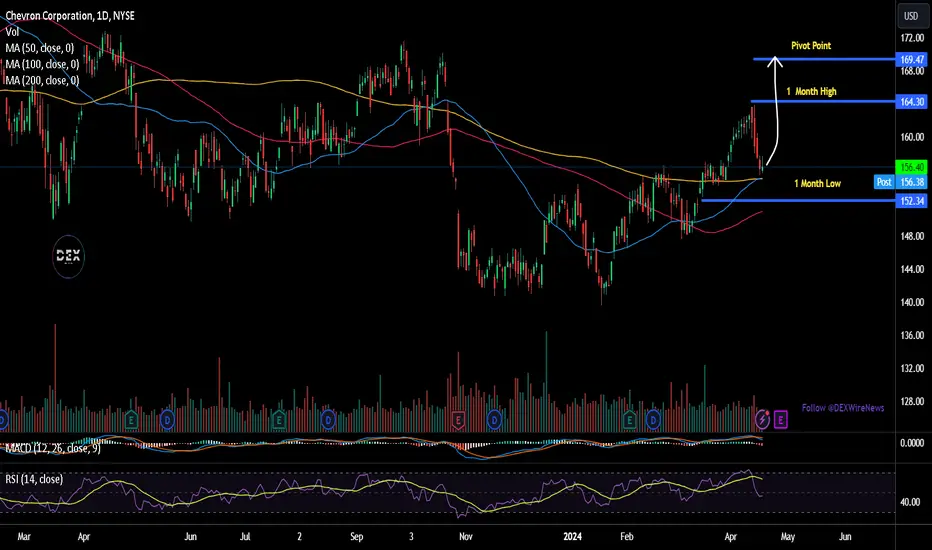Click the 40.00 RSI axis value
Image resolution: width=932 pixels, height=550 pixels.
[910, 502]
